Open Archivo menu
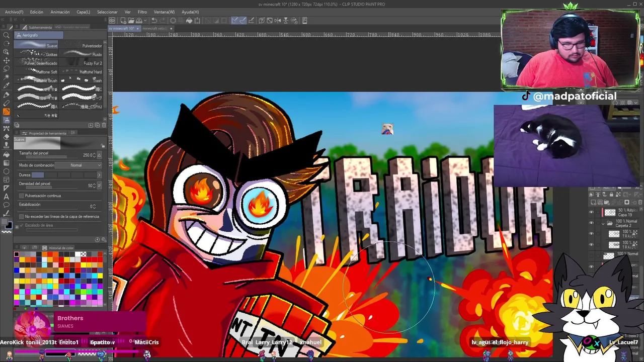This screenshot has height=362, width=644. point(14,12)
